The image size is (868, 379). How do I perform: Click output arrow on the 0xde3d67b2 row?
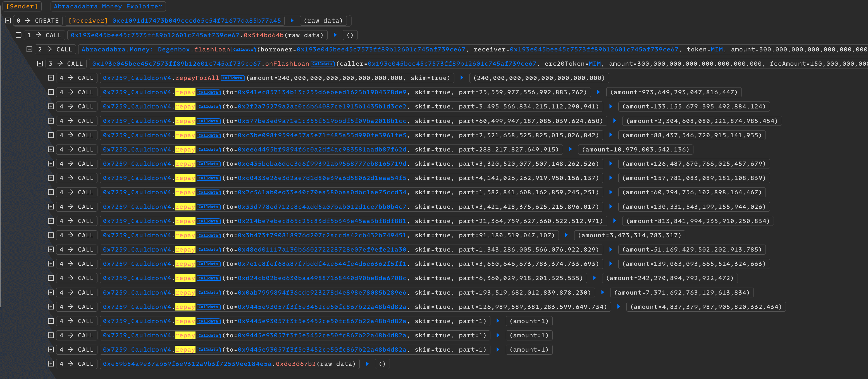367,364
